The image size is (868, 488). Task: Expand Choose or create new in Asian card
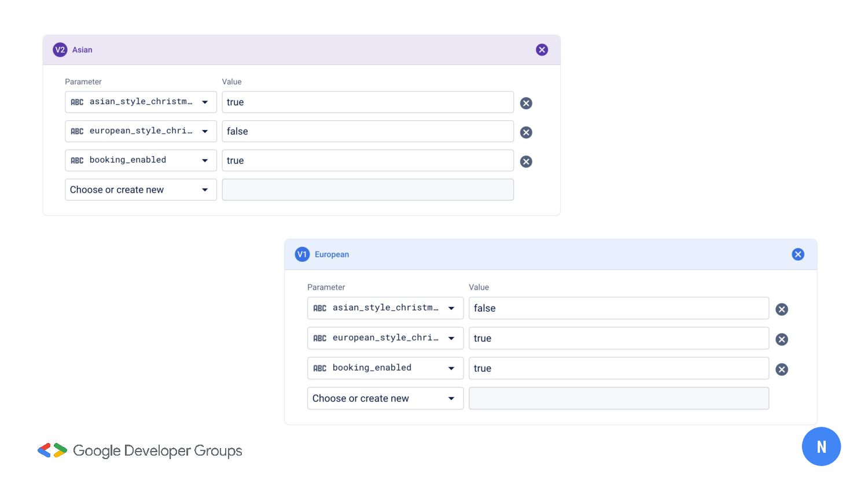click(141, 190)
